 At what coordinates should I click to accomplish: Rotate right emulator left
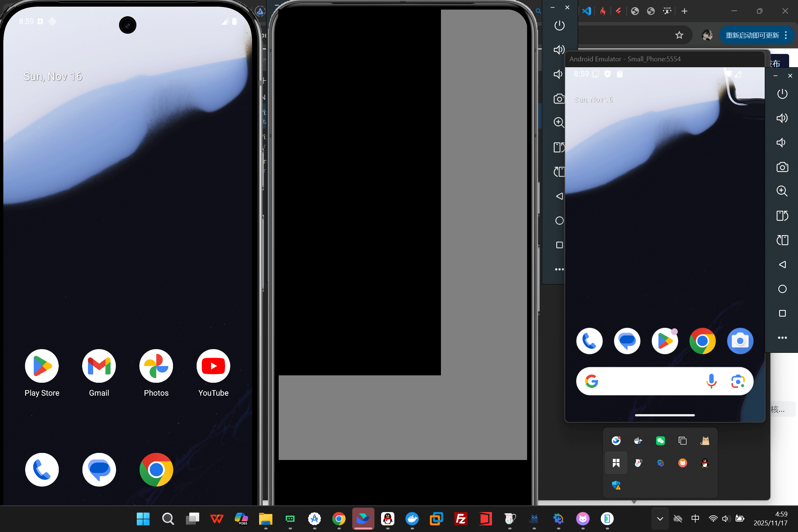(x=782, y=216)
